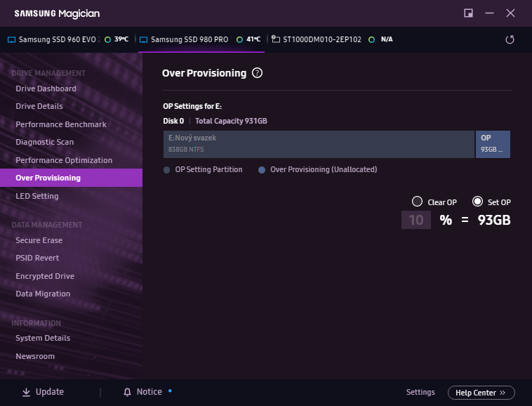Image resolution: width=532 pixels, height=406 pixels.
Task: Click the OP Settings for E: heading
Action: pos(192,106)
